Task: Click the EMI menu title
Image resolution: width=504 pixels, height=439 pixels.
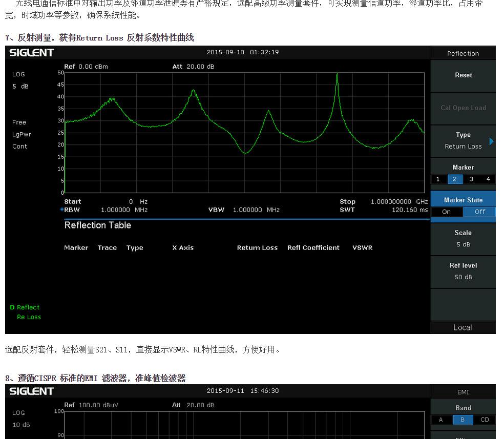Action: 463,392
